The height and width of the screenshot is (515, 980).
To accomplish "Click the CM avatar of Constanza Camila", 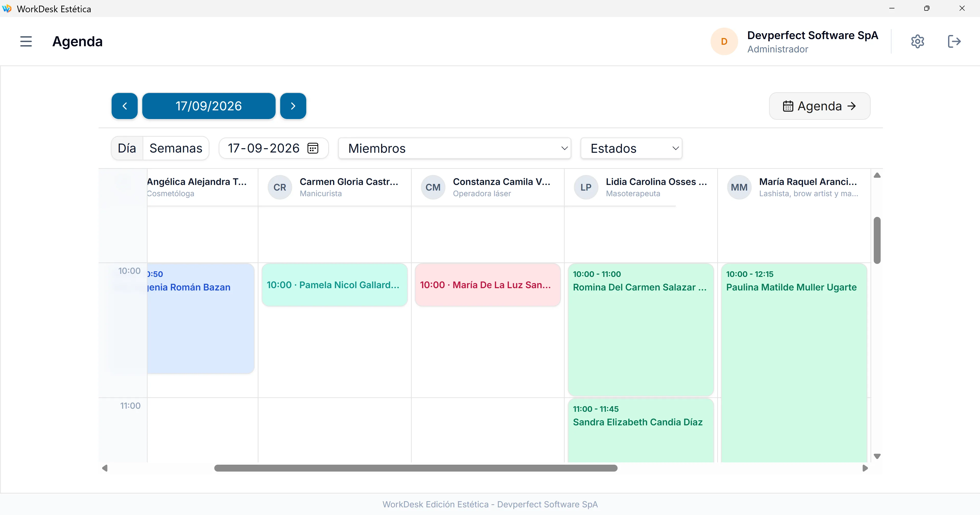I will click(x=433, y=187).
